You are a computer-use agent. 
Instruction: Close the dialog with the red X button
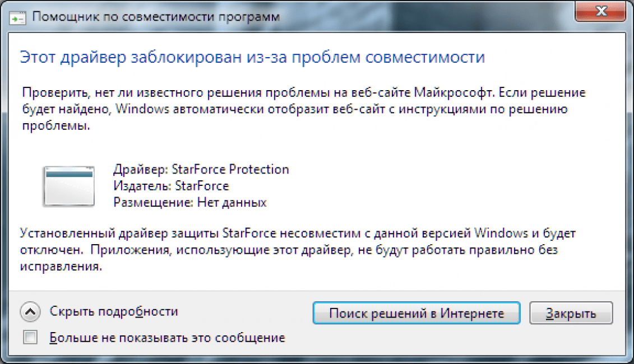click(600, 11)
